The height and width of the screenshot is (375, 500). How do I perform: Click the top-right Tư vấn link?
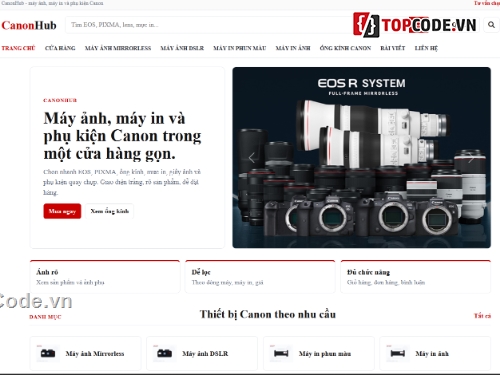click(487, 3)
